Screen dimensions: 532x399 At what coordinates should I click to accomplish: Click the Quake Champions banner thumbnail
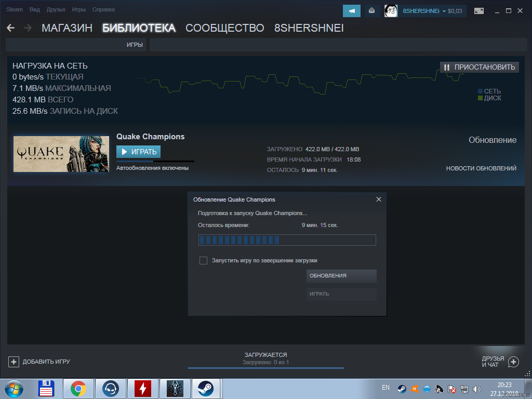pos(61,154)
